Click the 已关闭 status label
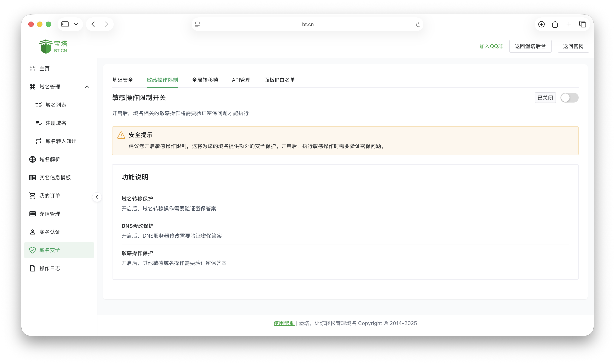Screen dimensions: 615x364 (x=545, y=97)
